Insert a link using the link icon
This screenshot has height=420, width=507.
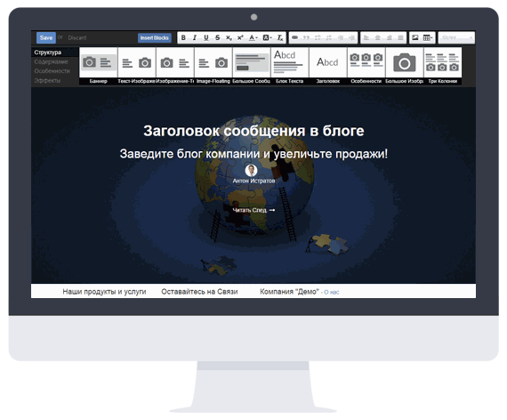point(294,38)
